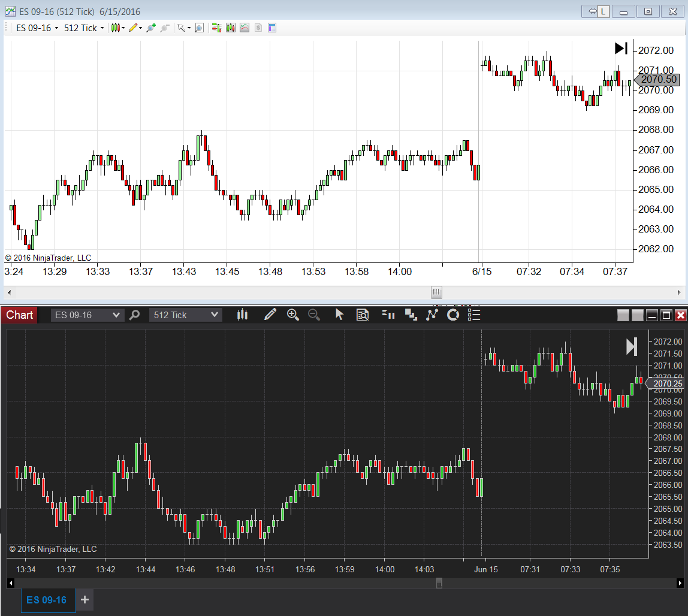The width and height of the screenshot is (688, 616).
Task: Jump to latest bar arrow on white chart
Action: [621, 49]
